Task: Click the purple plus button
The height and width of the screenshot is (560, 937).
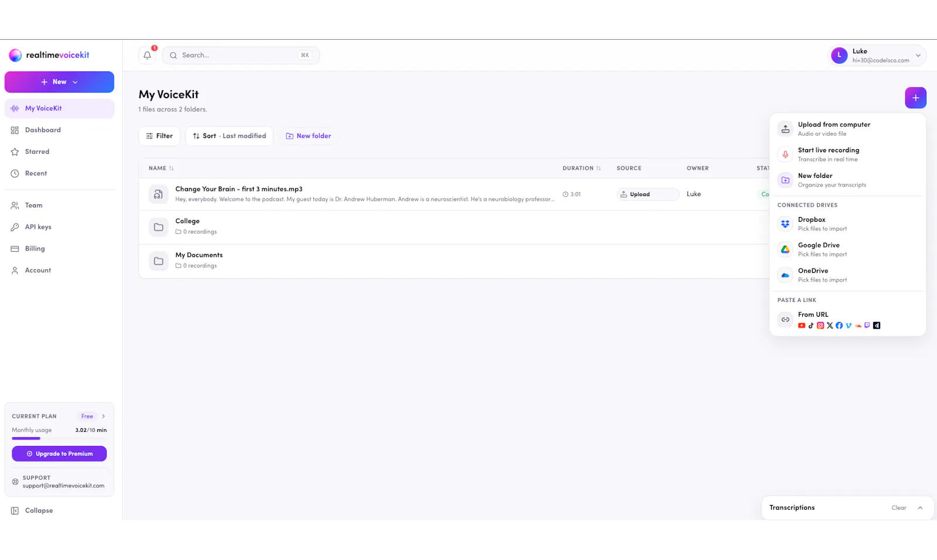Action: [915, 98]
